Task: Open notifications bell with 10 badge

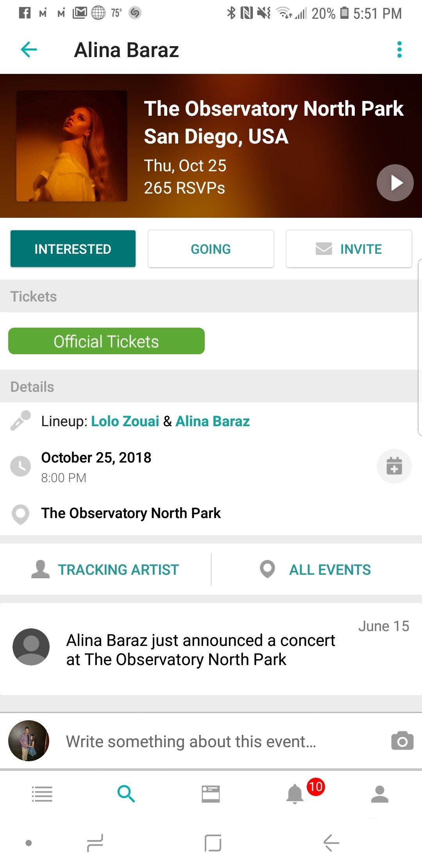Action: (x=295, y=794)
